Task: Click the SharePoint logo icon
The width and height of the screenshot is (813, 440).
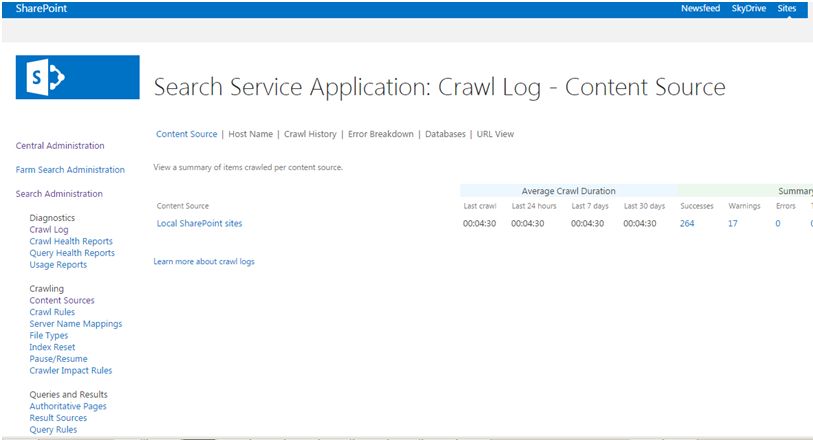Action: [77, 77]
